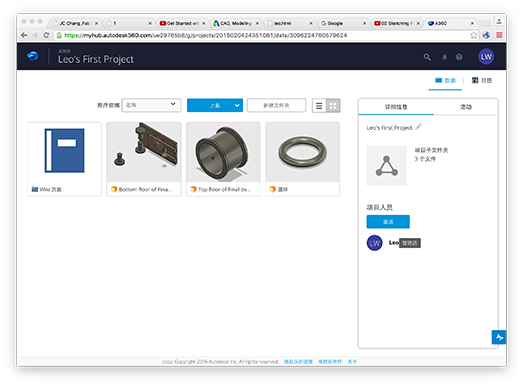The image size is (523, 386).
Task: Click the A360 logo in header
Action: (x=33, y=56)
